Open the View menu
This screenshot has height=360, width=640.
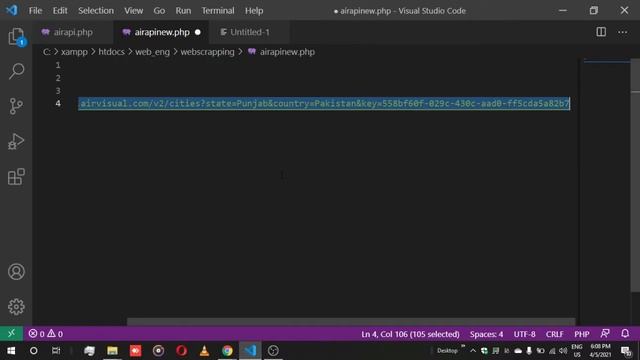pos(133,11)
